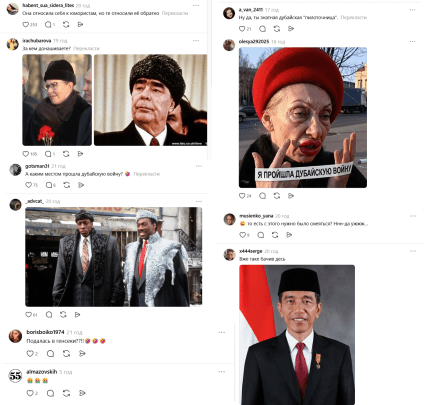428x405 pixels.
Task: Open three-dot menu on borisboiko1974 comment
Action: click(222, 332)
